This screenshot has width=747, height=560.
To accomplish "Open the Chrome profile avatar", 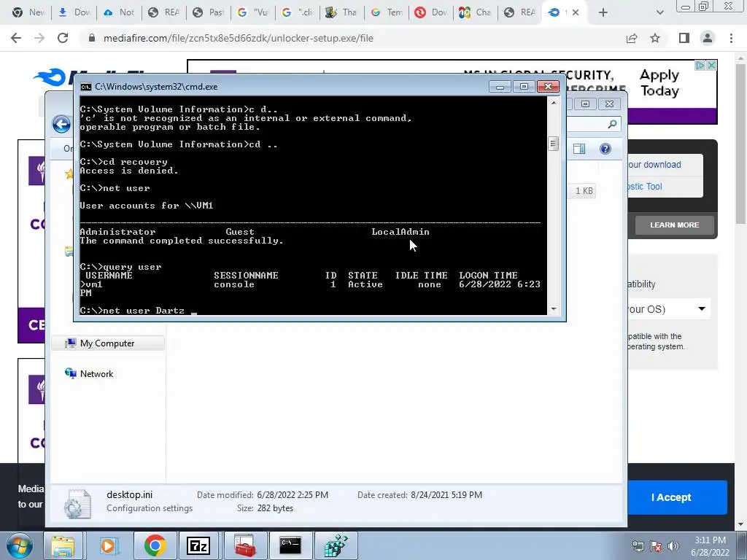I will (708, 38).
